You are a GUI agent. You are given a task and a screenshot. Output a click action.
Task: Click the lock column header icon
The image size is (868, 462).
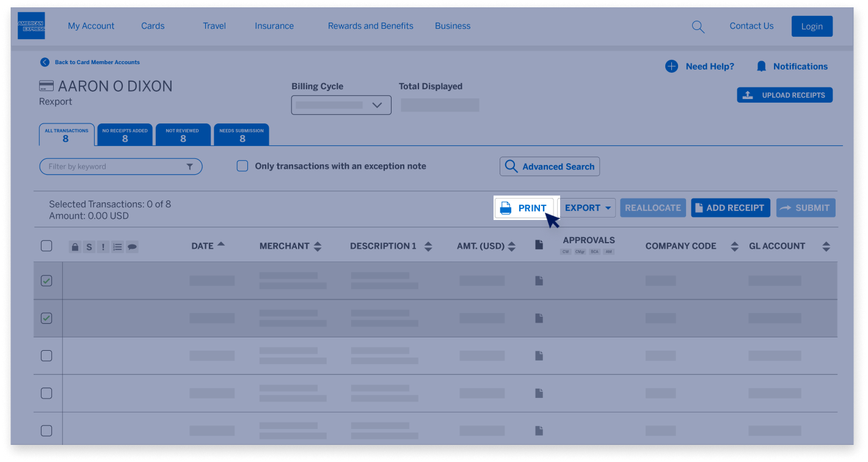coord(75,246)
